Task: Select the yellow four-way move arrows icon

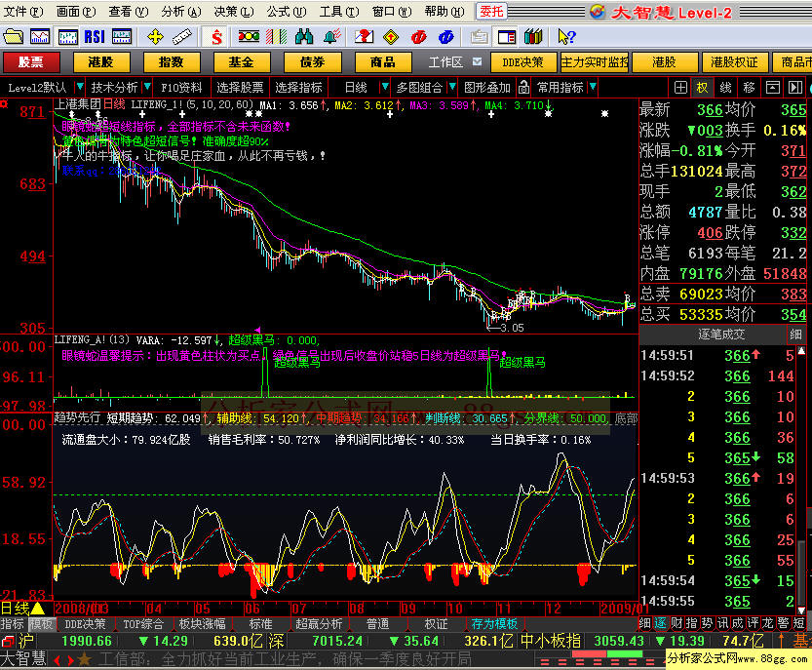Action: (155, 37)
